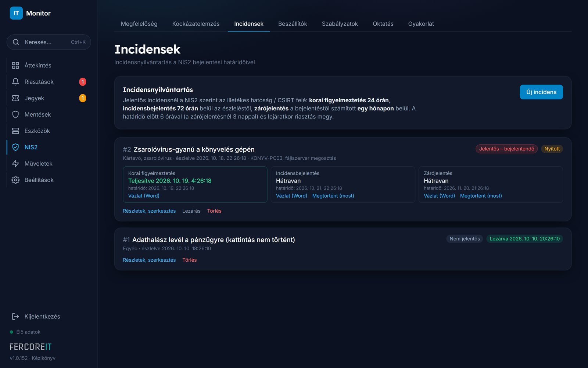
Task: Click the Jegyek ticket icon
Action: pos(15,98)
